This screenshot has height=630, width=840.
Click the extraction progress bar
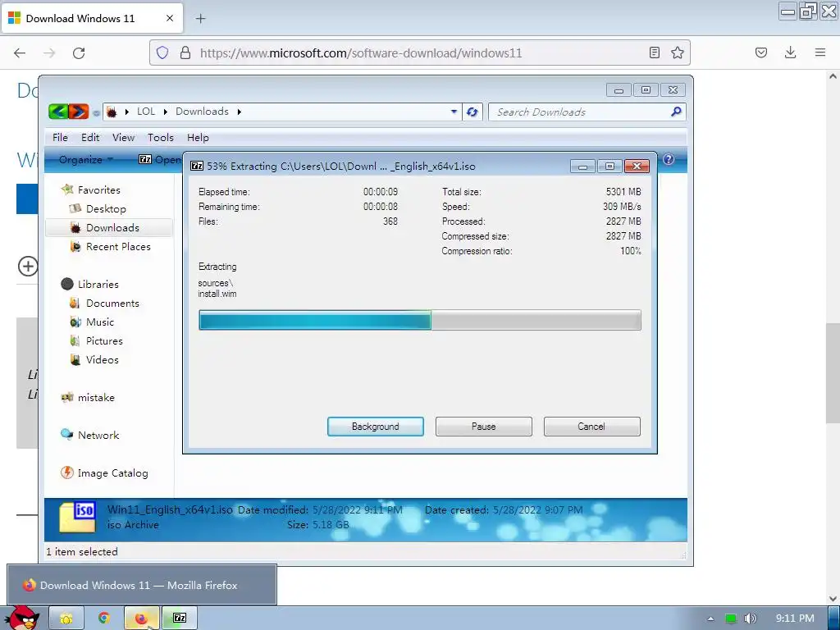[420, 321]
